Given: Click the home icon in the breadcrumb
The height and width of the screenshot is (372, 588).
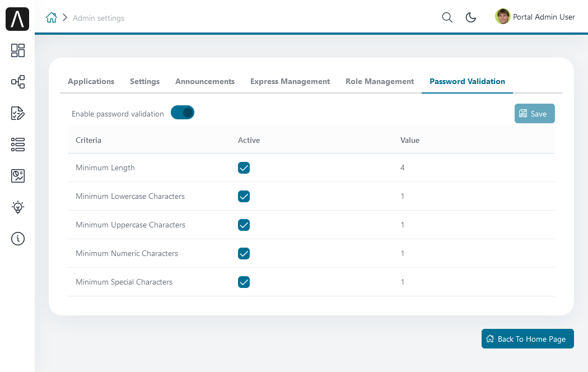Looking at the screenshot, I should [52, 18].
